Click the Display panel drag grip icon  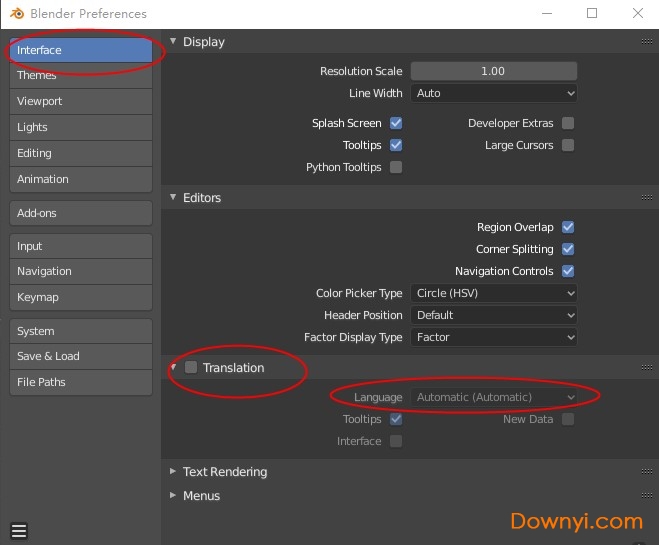pyautogui.click(x=646, y=42)
